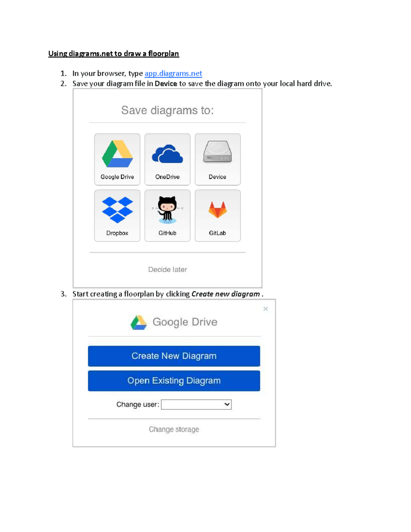Click the 'Save diagrams to:' heading
The image size is (411, 532).
coord(167,110)
